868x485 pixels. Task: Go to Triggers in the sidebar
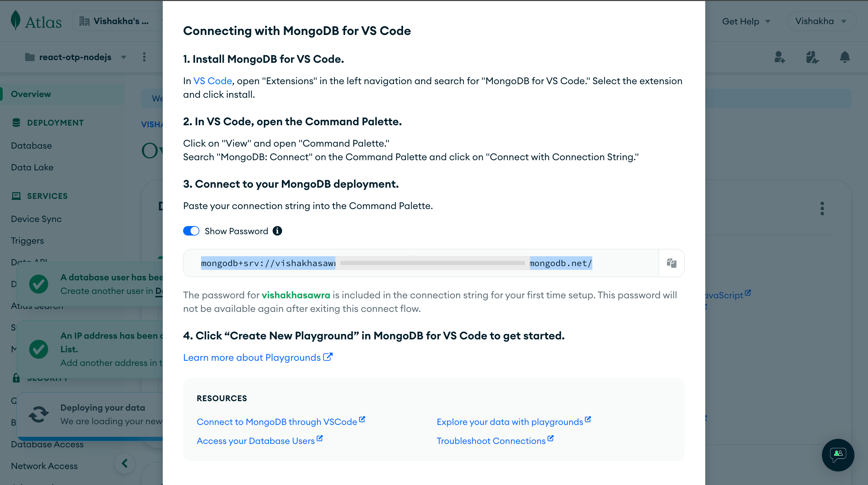27,241
